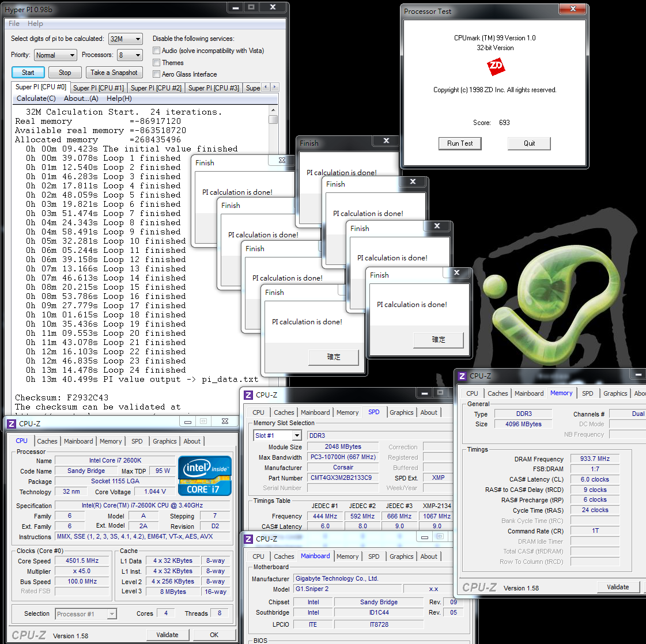This screenshot has width=646, height=644.
Task: Select the Super PI [CPU #0] tab
Action: pyautogui.click(x=40, y=87)
